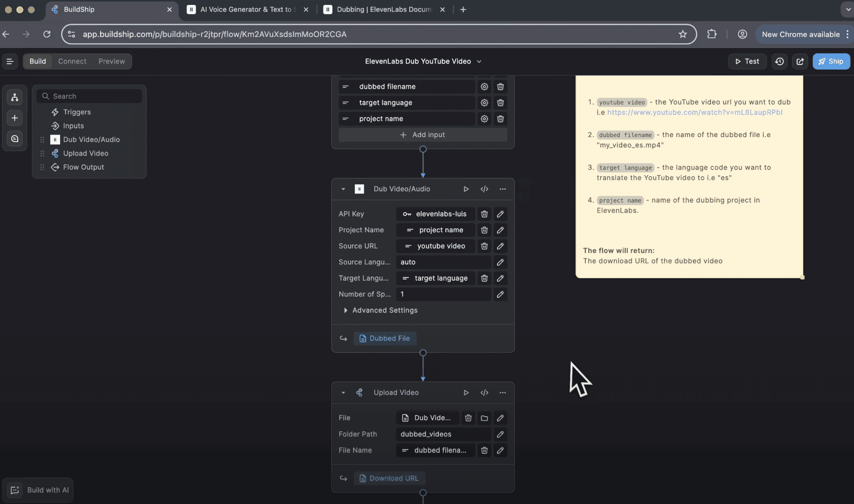Screen dimensions: 854x504
Task: Open the share/export icon beside Ship
Action: 800,61
